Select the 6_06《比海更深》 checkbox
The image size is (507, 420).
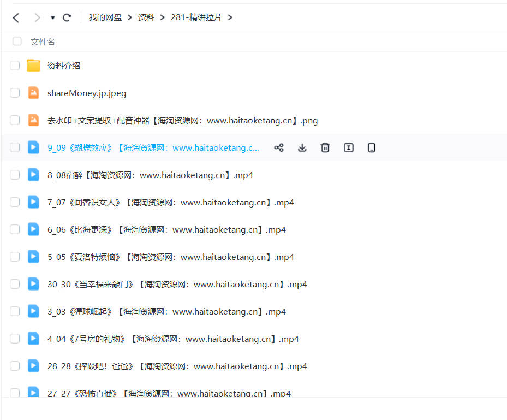point(15,229)
